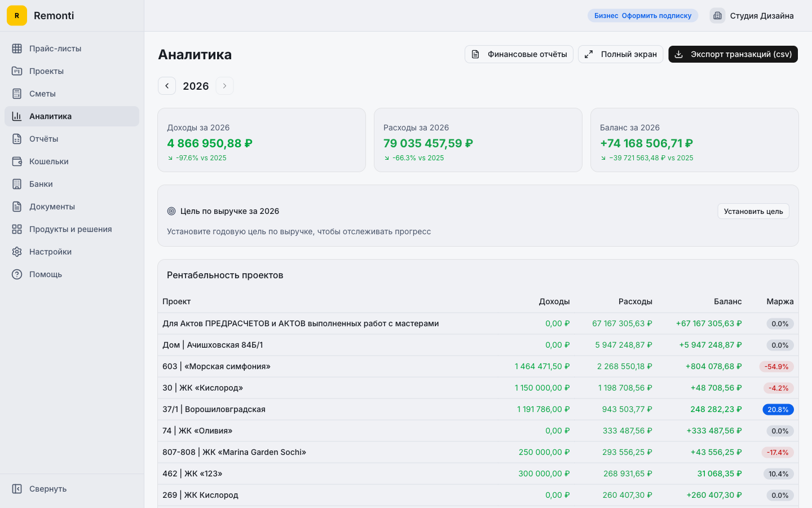The image size is (812, 508).
Task: Open Кошельки wallet section
Action: [x=48, y=161]
